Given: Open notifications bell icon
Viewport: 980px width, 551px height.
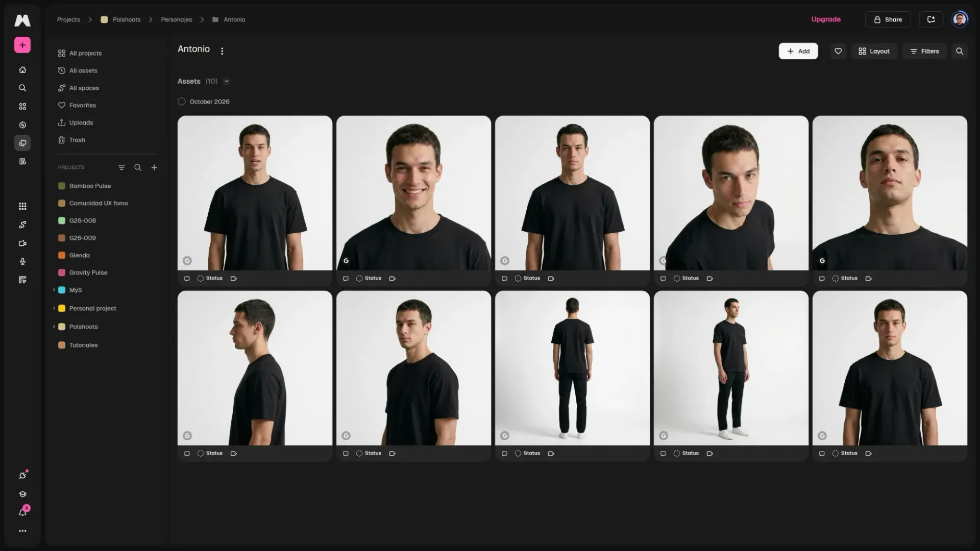Looking at the screenshot, I should (x=22, y=513).
